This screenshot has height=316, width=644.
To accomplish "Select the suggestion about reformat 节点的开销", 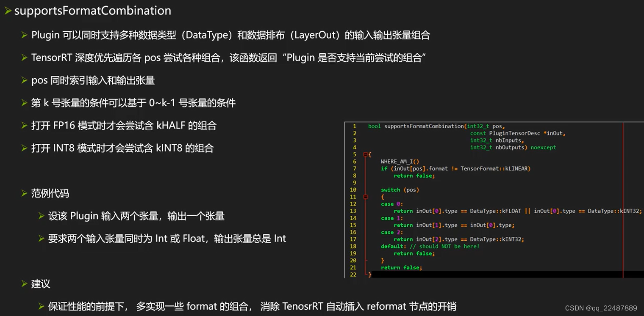I will (252, 306).
